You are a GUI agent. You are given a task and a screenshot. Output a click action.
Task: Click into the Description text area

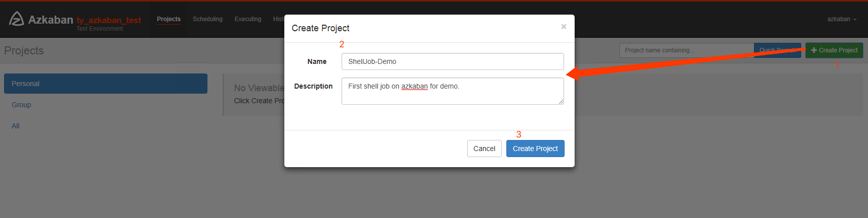tap(452, 91)
